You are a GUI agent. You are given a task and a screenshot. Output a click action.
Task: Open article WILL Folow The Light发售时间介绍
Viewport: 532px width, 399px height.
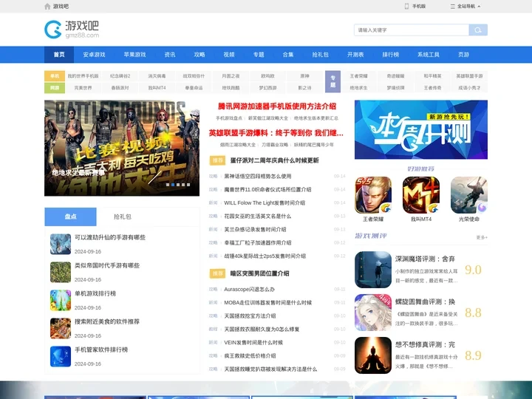pyautogui.click(x=265, y=203)
